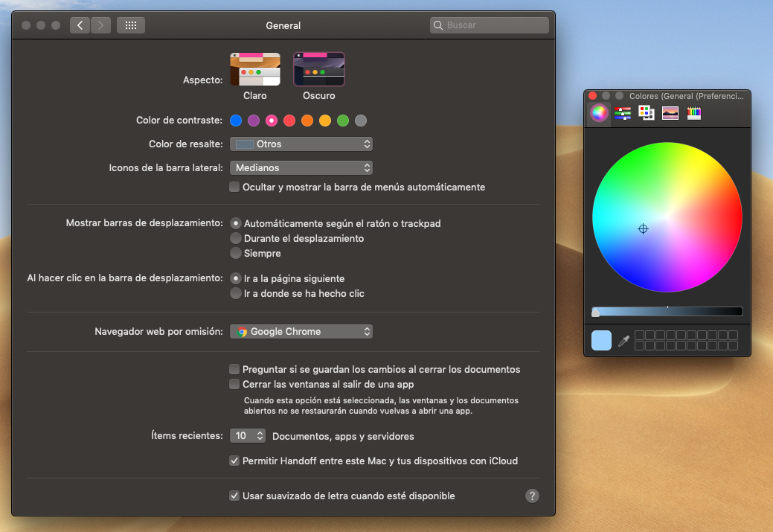The image size is (773, 532).
Task: Open default web browser dropdown
Action: (301, 331)
